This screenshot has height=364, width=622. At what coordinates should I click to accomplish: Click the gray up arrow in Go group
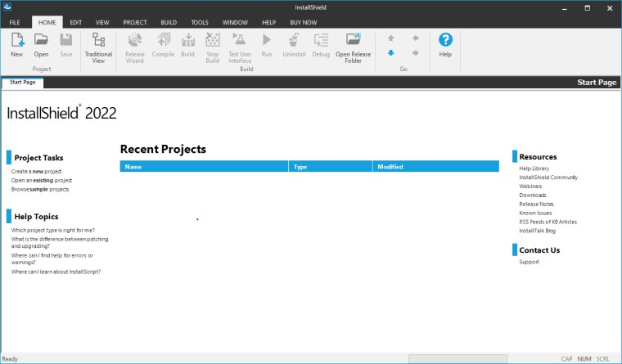(390, 38)
